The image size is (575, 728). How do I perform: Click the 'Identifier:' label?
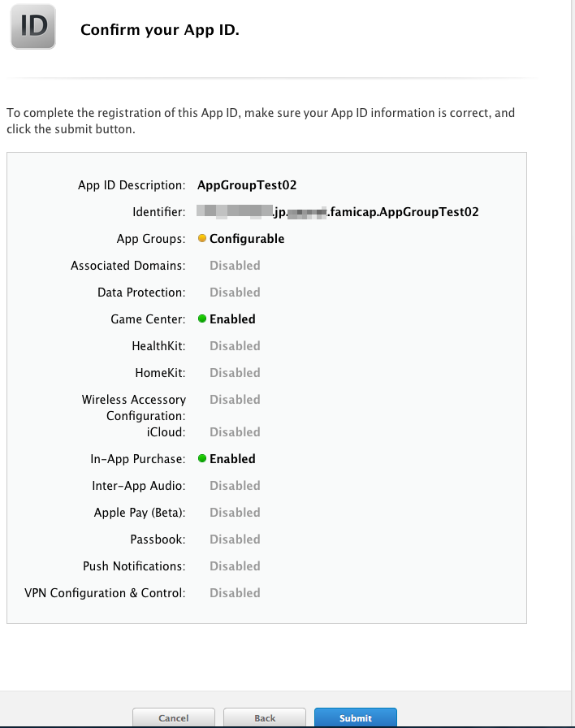click(158, 212)
